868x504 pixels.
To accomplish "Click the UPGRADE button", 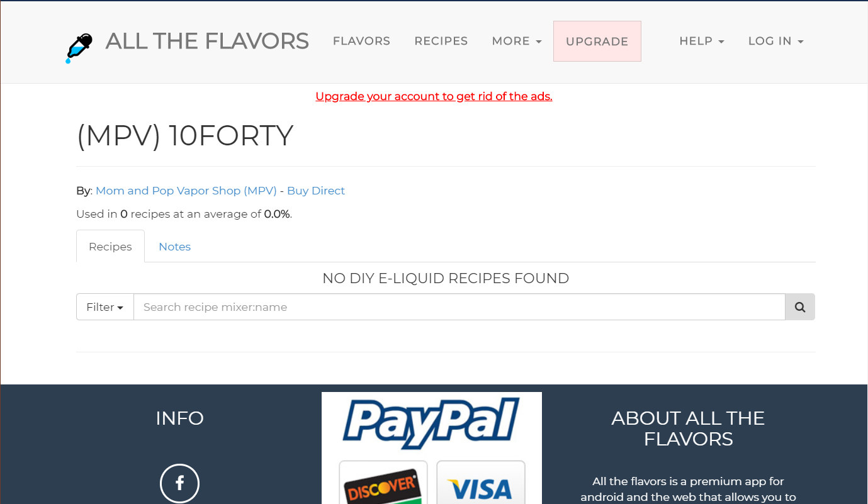I will coord(597,42).
